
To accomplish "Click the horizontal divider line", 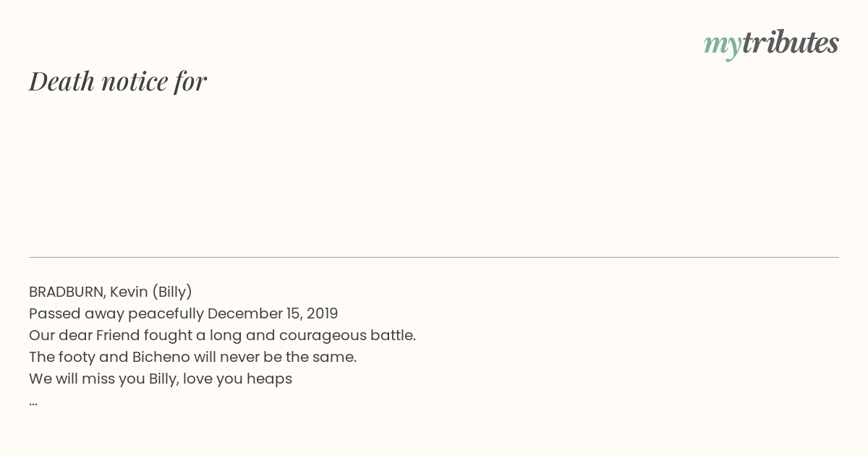I will coord(434,257).
